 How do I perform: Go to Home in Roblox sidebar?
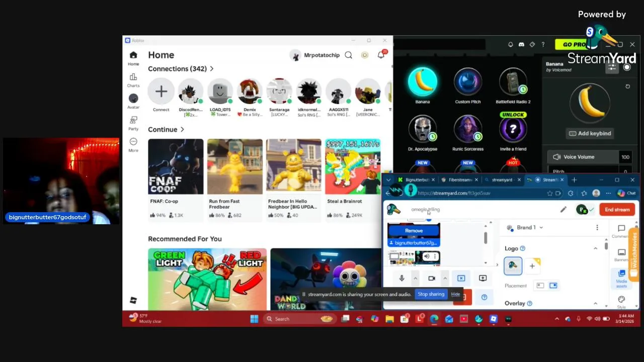click(x=133, y=58)
